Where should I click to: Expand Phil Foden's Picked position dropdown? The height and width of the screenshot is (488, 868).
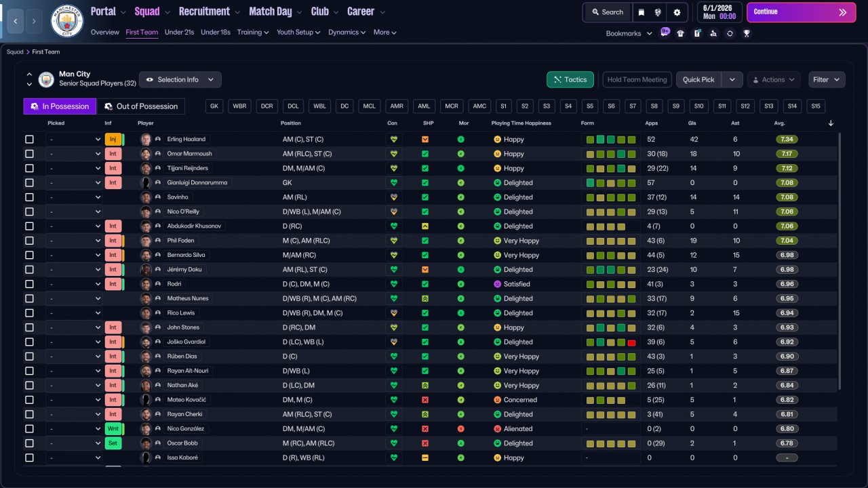pos(75,241)
